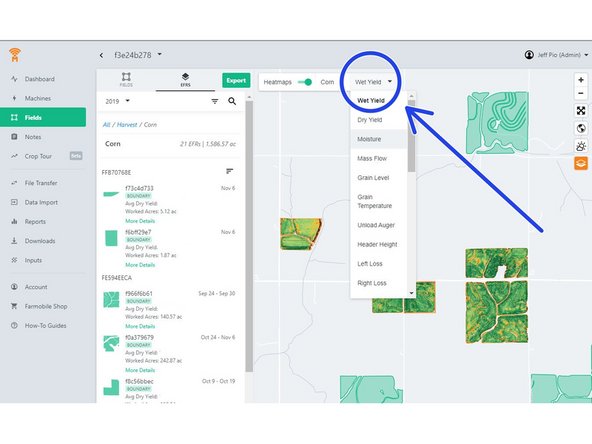The height and width of the screenshot is (444, 592).
Task: Click the weather sun-cloud icon
Action: 581,146
